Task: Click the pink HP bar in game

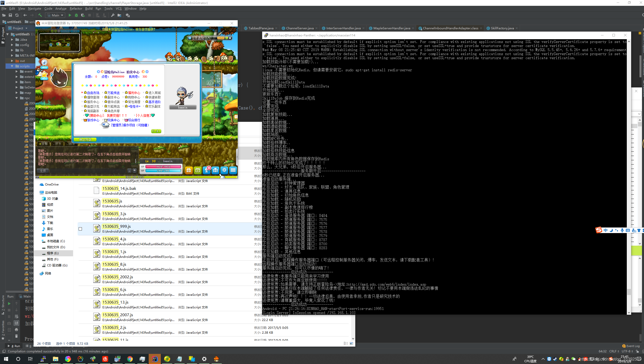Action: [163, 167]
